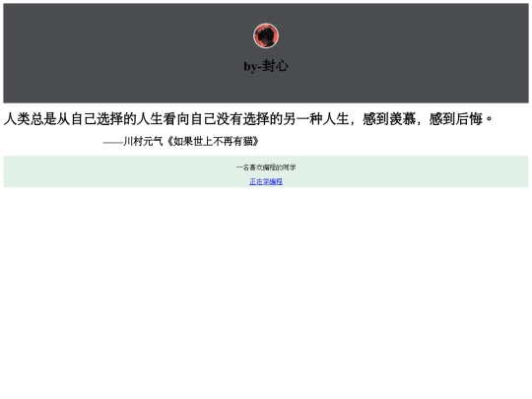Click the text 一名喜欢编程的同学
Image resolution: width=532 pixels, height=399 pixels.
click(x=266, y=167)
